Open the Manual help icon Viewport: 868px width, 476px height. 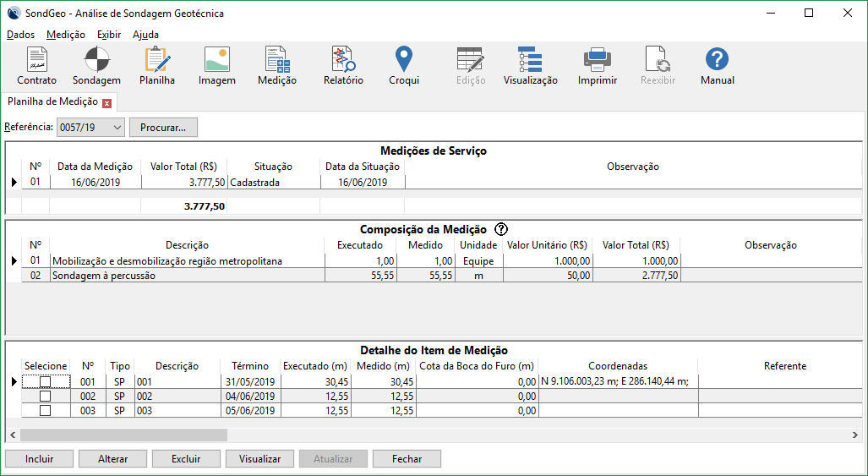pos(718,66)
